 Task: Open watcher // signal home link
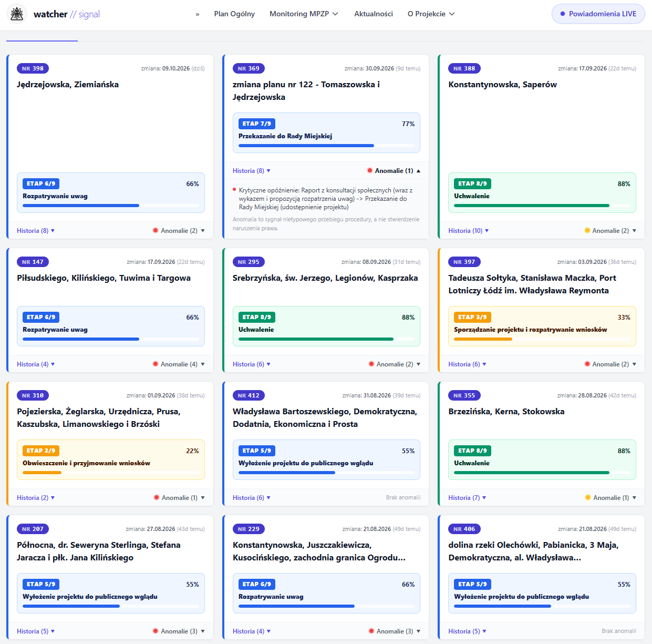pyautogui.click(x=67, y=14)
